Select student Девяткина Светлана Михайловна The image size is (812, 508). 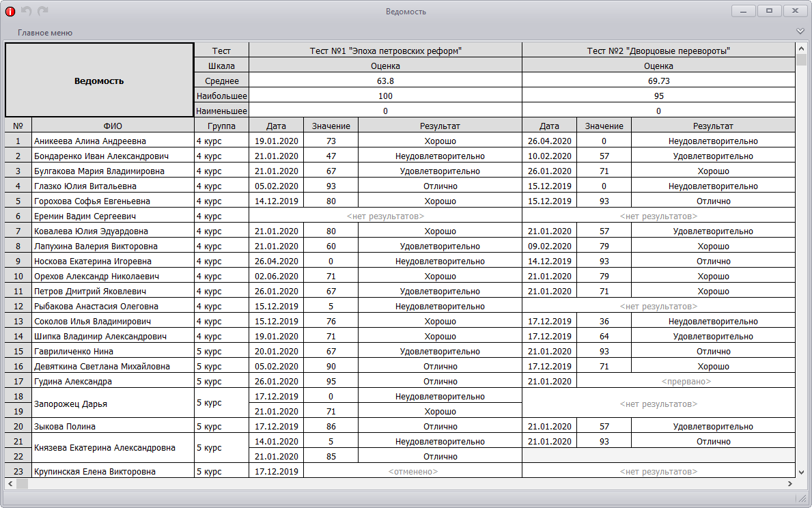tap(113, 365)
